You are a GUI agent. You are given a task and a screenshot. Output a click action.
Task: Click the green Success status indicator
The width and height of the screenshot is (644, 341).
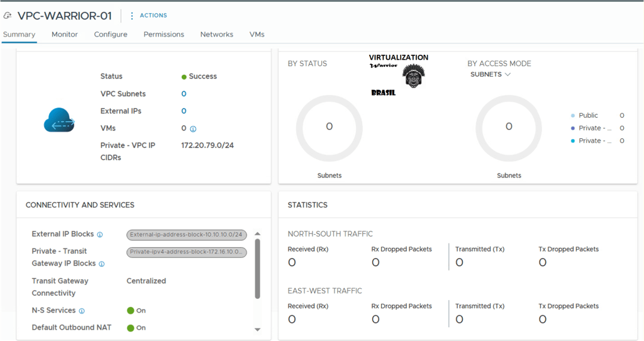(184, 77)
